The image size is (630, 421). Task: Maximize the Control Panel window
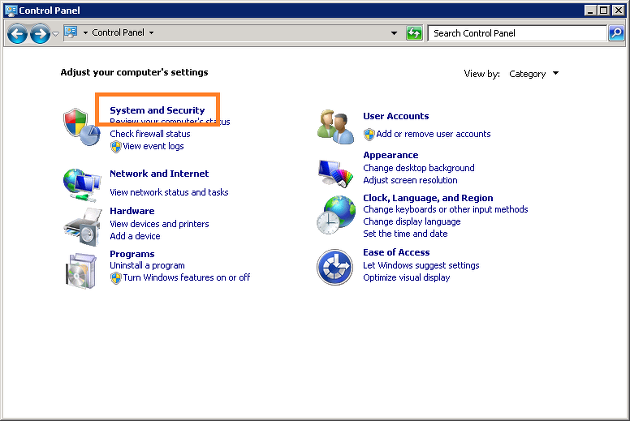[x=603, y=10]
